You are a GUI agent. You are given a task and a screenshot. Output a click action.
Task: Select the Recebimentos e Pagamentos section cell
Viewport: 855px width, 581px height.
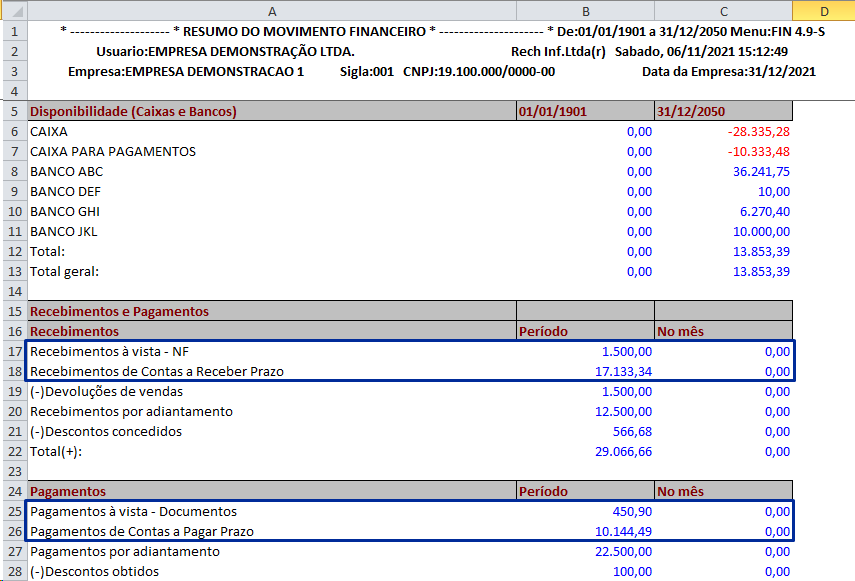click(x=119, y=311)
